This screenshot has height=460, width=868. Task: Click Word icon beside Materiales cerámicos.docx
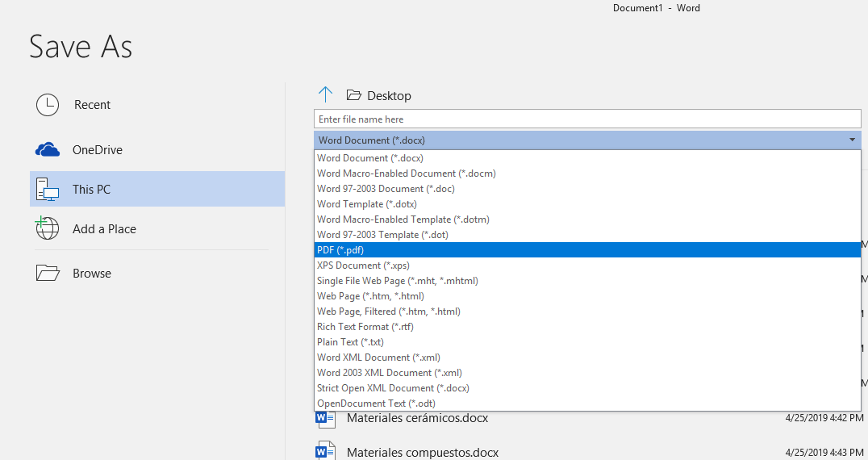[x=326, y=419]
